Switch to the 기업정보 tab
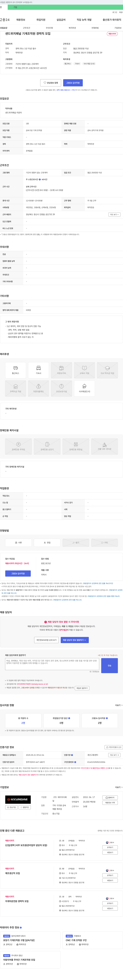 (x=118, y=28)
